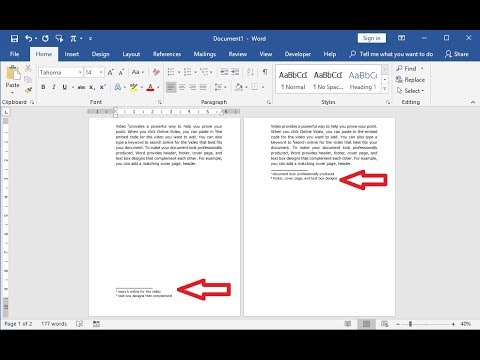Expand the bullets list dropdown
The width and height of the screenshot is (480, 360).
179,72
